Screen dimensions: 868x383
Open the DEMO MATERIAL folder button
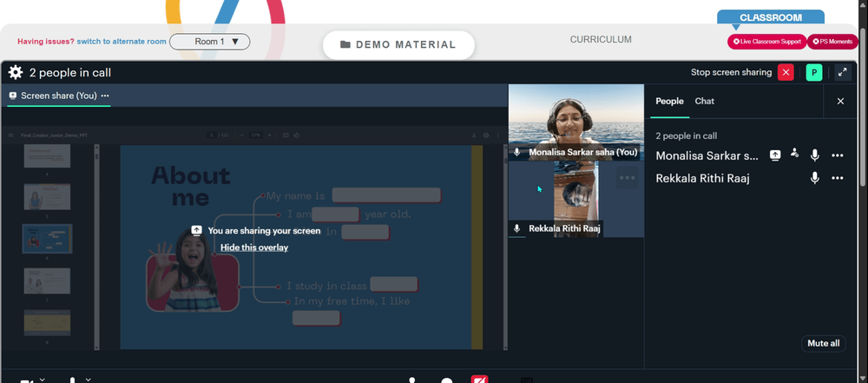[398, 45]
